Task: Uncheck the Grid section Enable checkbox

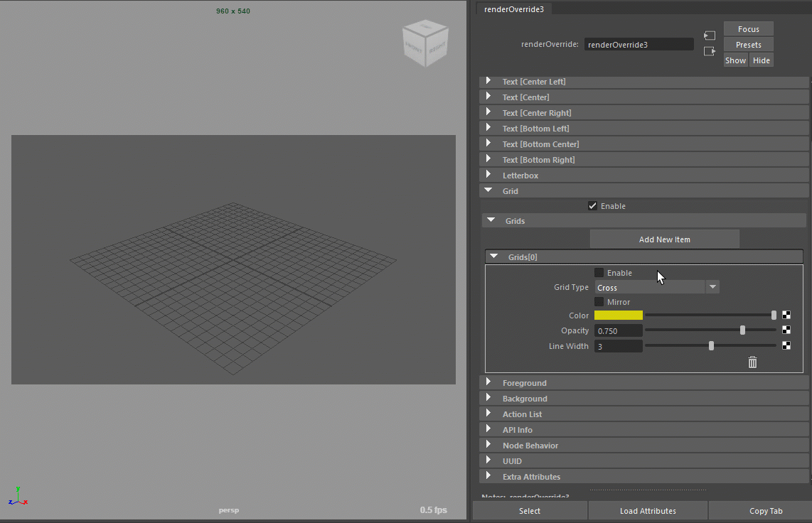Action: (593, 206)
